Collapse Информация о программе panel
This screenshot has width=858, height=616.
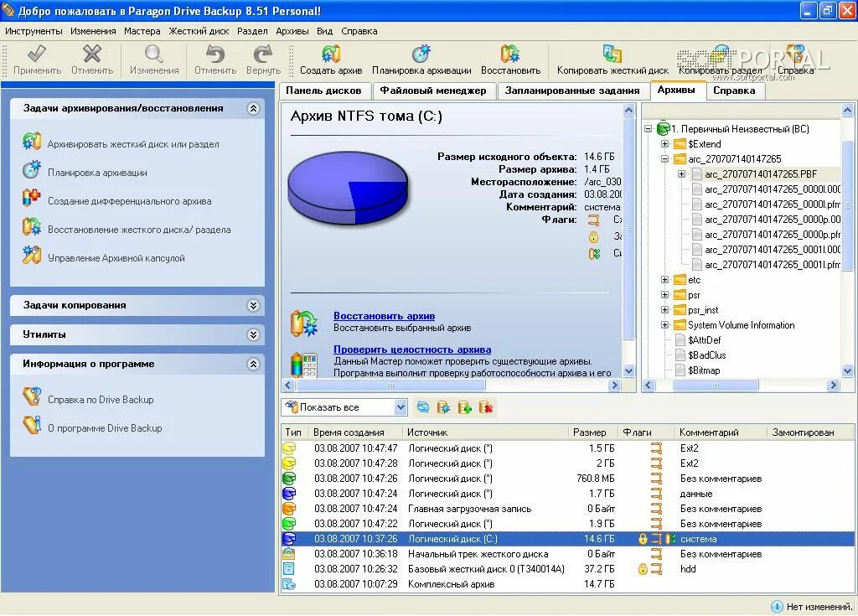[253, 364]
